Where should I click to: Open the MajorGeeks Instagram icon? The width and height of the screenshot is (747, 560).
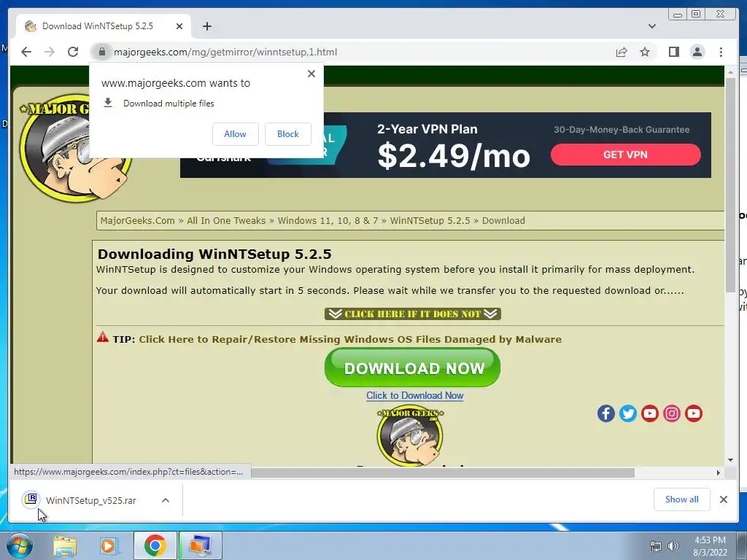point(672,413)
